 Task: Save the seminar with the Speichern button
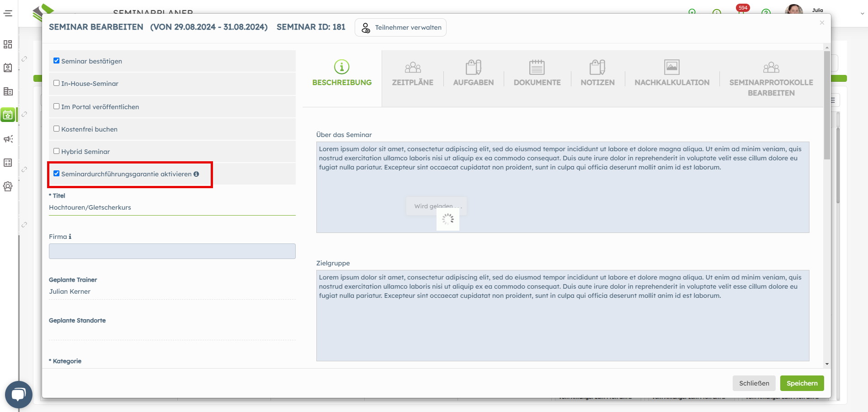coord(802,383)
